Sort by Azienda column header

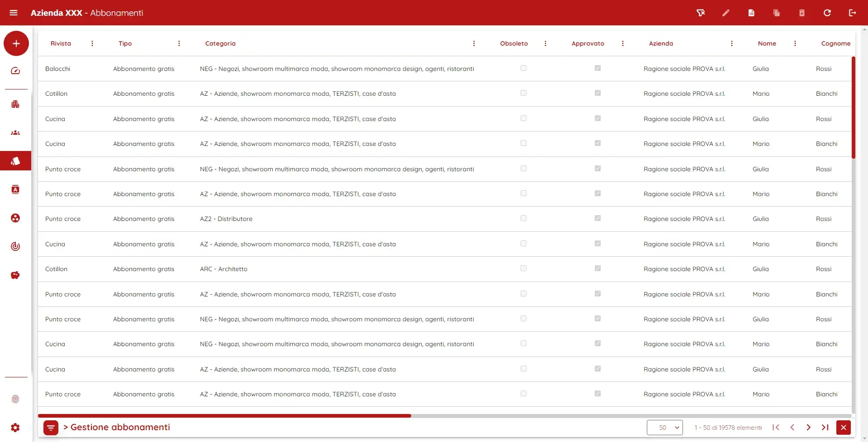(x=661, y=43)
